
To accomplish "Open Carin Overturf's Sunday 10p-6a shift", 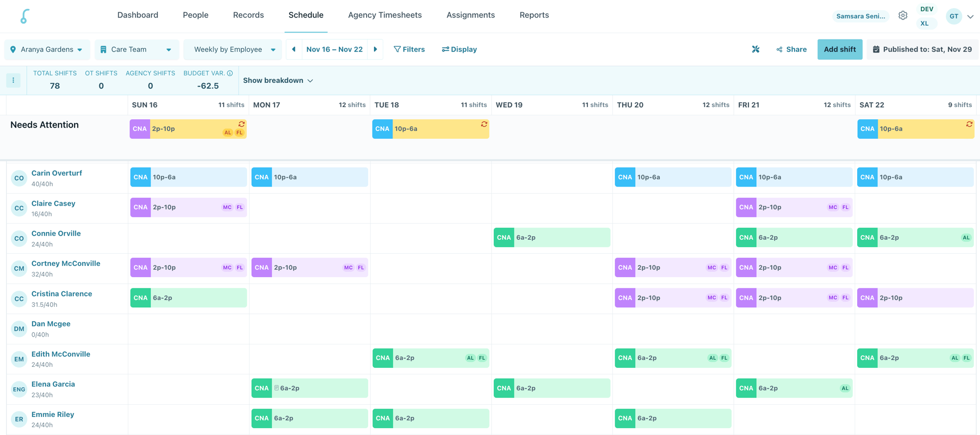I will pos(188,177).
